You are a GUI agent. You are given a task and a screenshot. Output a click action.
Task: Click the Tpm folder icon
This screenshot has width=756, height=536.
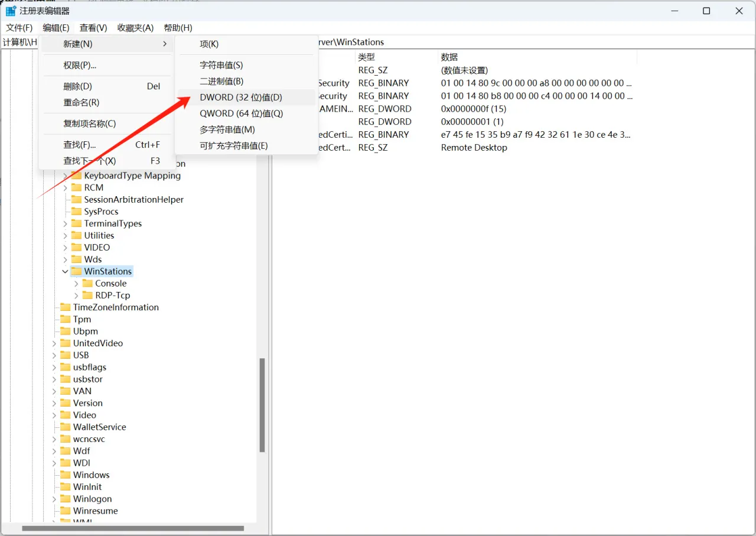(65, 319)
